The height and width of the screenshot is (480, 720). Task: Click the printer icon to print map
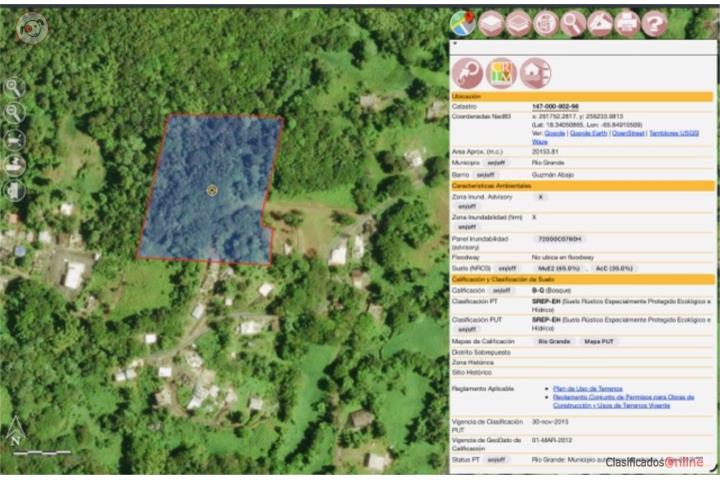coord(627,23)
